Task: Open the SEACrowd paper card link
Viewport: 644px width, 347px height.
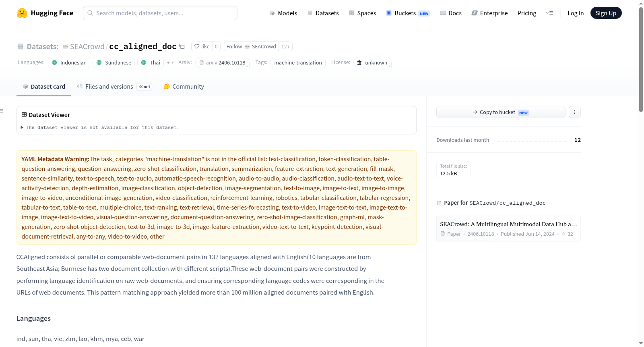Action: click(x=508, y=229)
